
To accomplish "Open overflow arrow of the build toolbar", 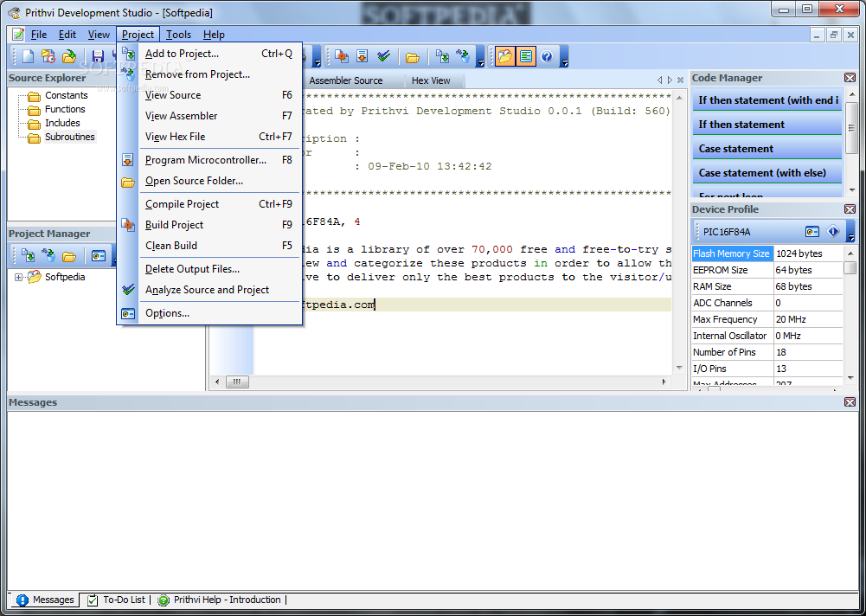I will pos(480,56).
